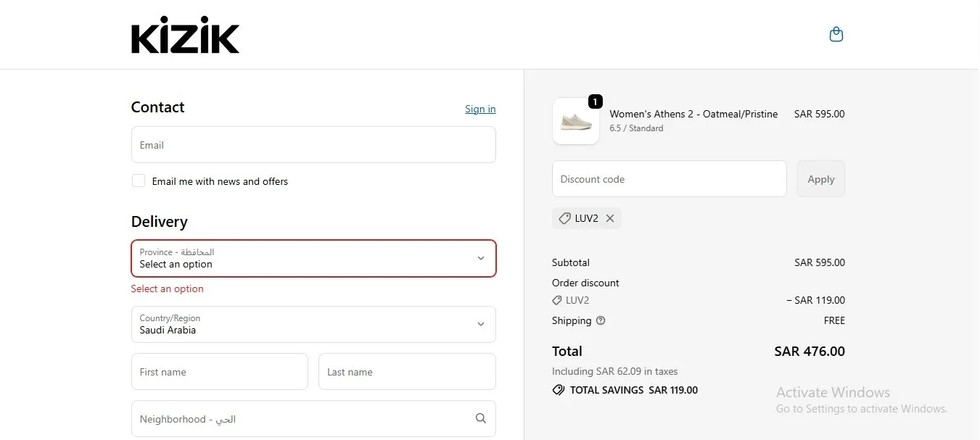980x440 pixels.
Task: Focus the Discount code field
Action: tap(670, 179)
